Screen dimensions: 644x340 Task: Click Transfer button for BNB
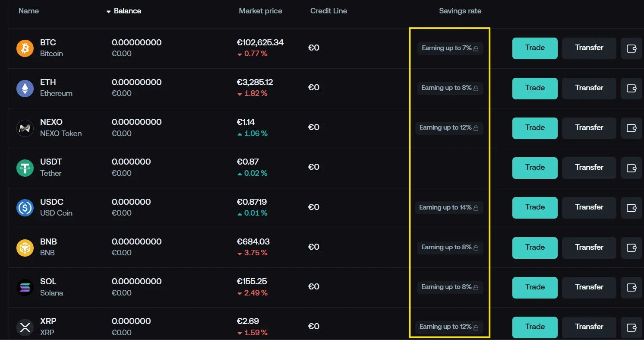tap(589, 248)
